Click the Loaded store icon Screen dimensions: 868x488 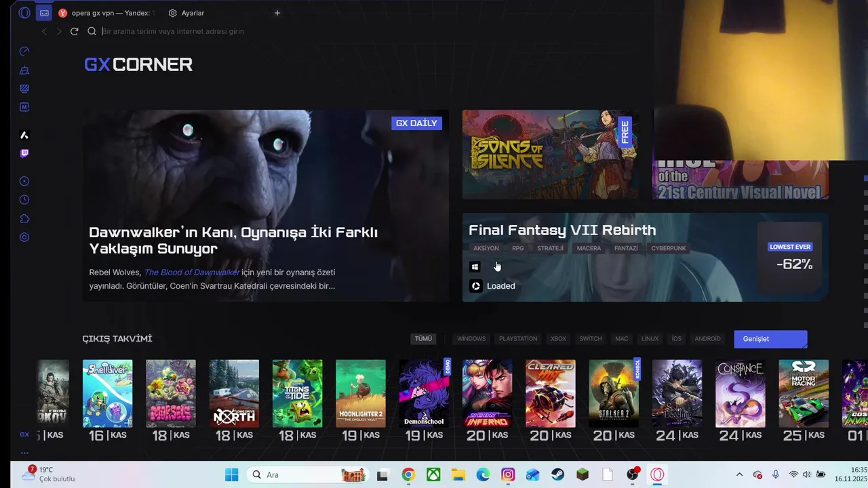click(476, 286)
